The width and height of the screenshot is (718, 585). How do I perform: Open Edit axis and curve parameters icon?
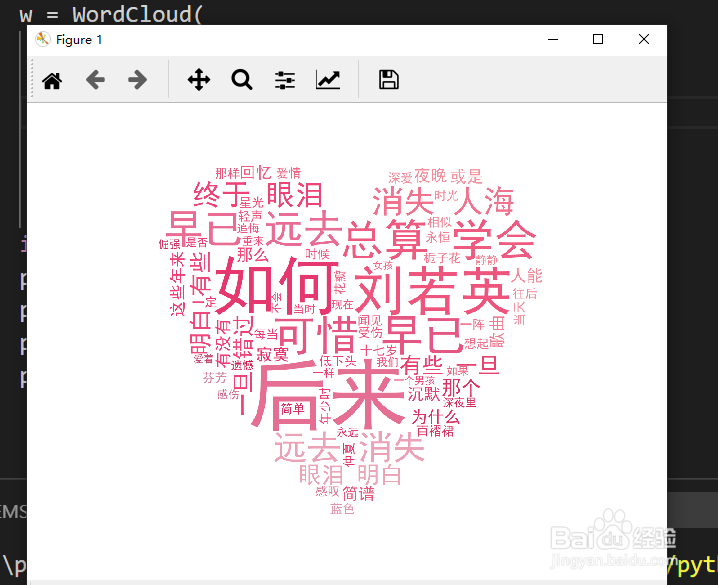point(328,80)
